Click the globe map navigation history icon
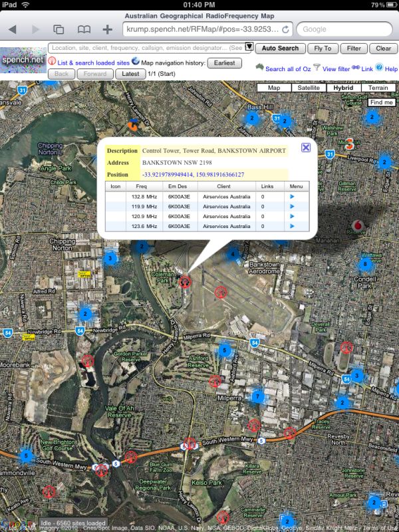This screenshot has height=532, width=399. pos(136,61)
